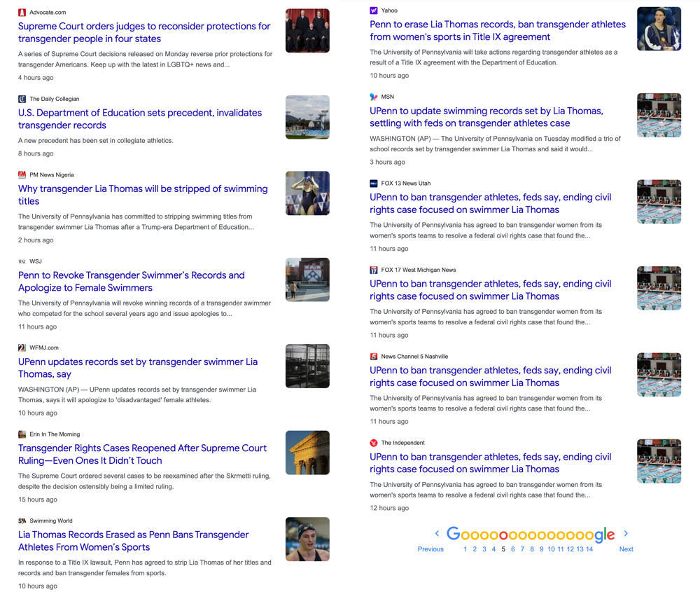Click the right chevron above Next
Viewport: 700px width, 592px height.
click(626, 533)
